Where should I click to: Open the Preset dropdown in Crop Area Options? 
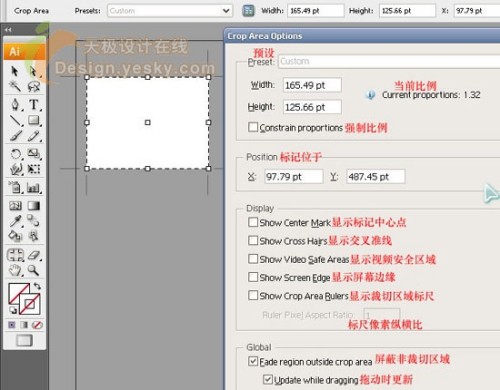coord(389,61)
